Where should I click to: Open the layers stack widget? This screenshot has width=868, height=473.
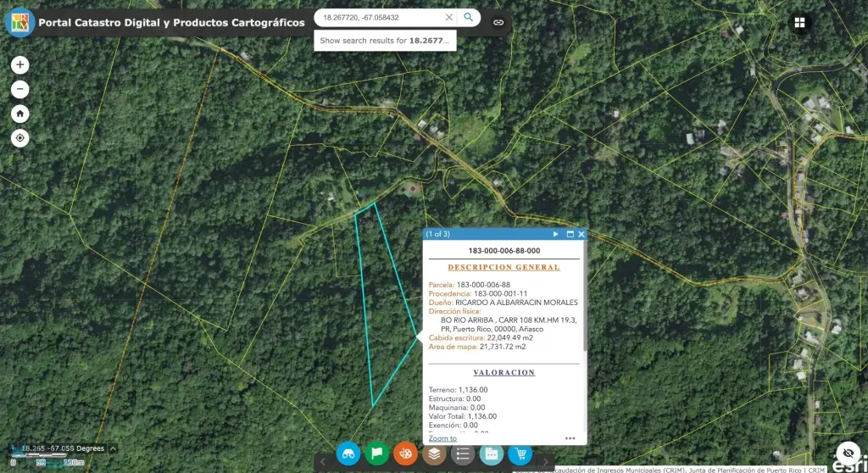pyautogui.click(x=434, y=454)
